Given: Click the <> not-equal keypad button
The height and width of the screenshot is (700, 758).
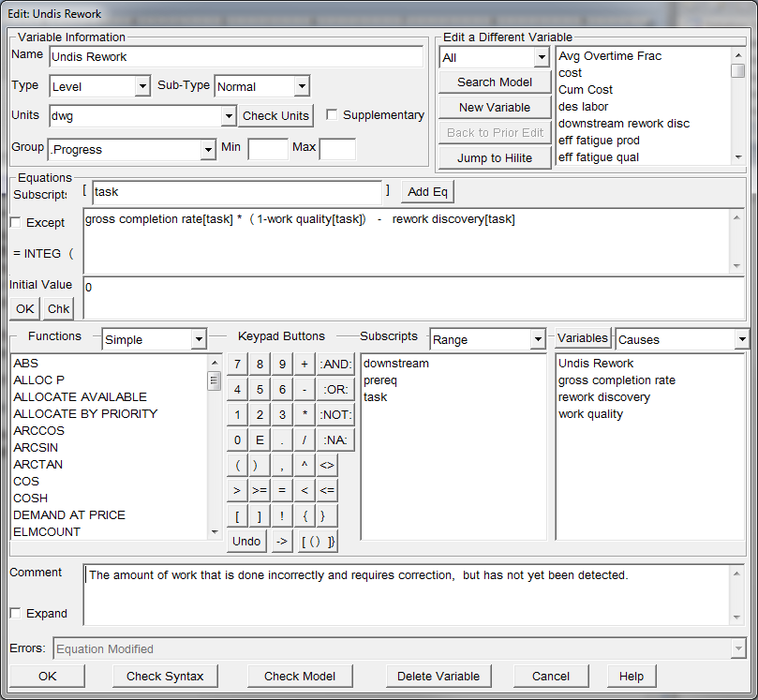Looking at the screenshot, I should 327,466.
